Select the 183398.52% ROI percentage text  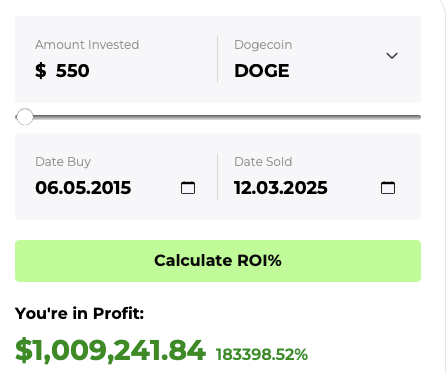pyautogui.click(x=262, y=354)
